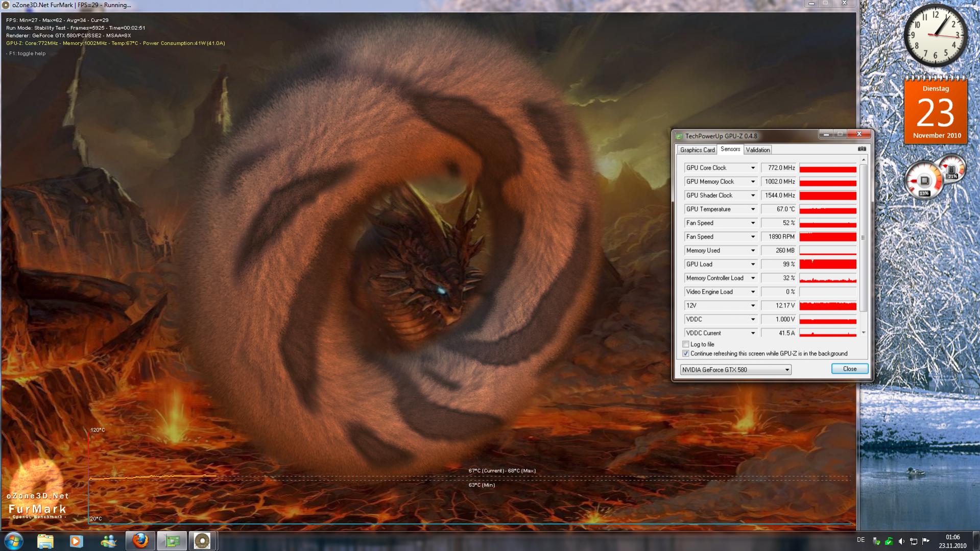Click the GPU Load red history graph
Viewport: 980px width, 551px height.
coord(828,265)
